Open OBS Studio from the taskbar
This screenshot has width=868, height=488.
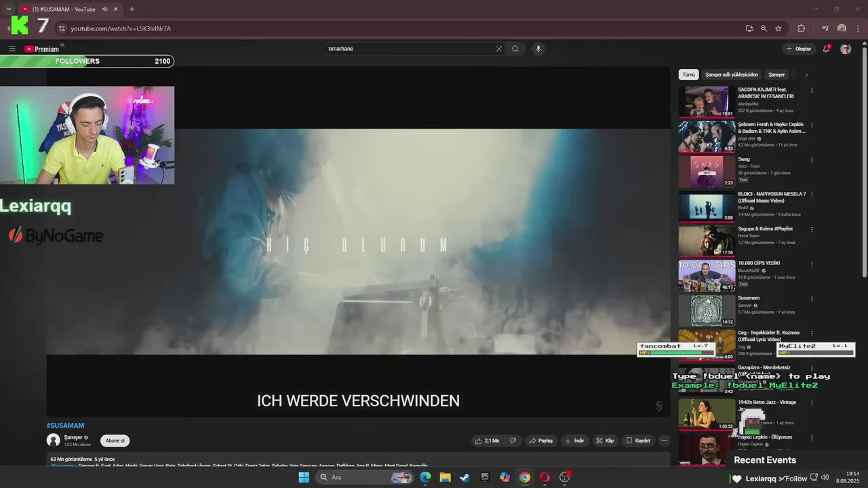tap(564, 477)
